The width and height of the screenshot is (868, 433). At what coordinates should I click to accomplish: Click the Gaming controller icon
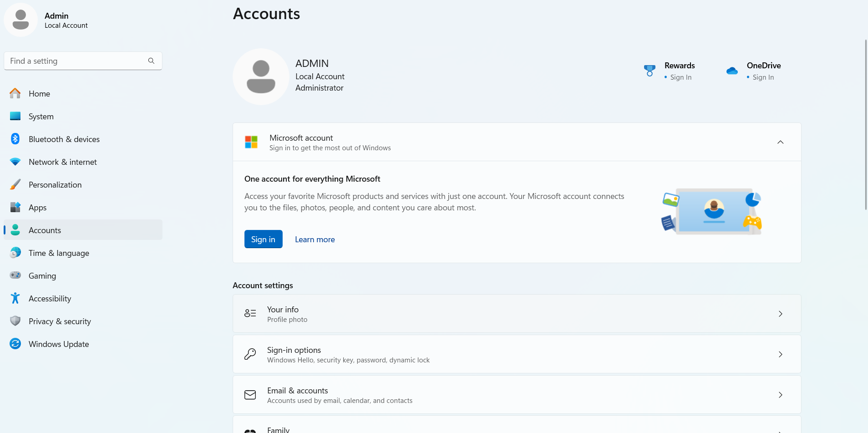pos(15,275)
